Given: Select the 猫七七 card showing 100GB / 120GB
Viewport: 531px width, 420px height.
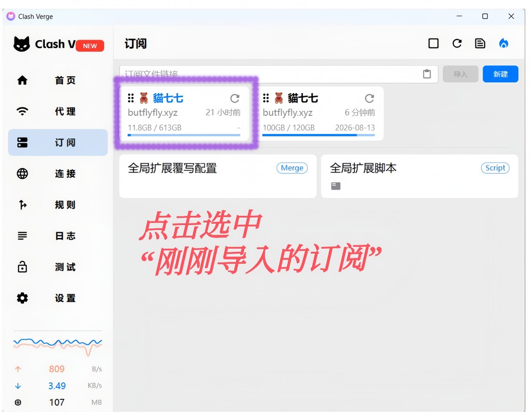Looking at the screenshot, I should click(319, 113).
